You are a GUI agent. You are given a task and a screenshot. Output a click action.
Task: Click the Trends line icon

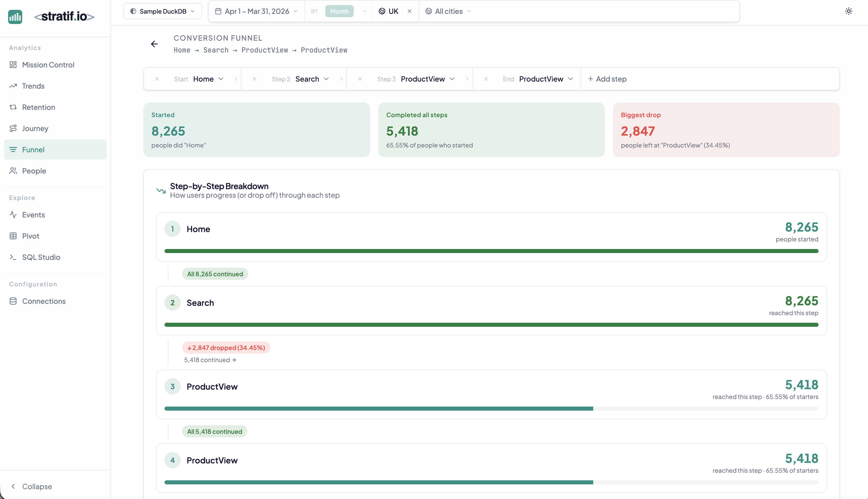pos(13,86)
